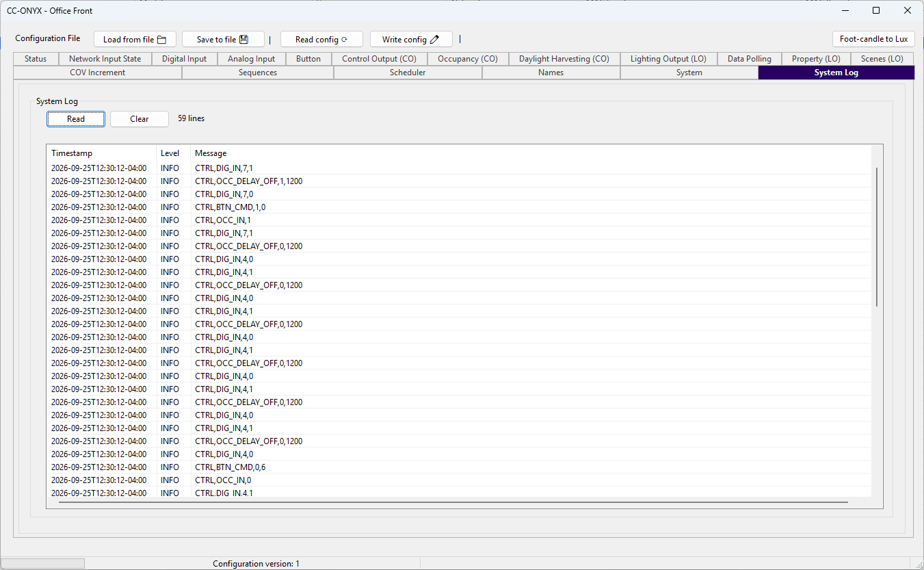The height and width of the screenshot is (570, 924).
Task: Select log row CTRL,OCC_IN,0
Action: coord(458,480)
